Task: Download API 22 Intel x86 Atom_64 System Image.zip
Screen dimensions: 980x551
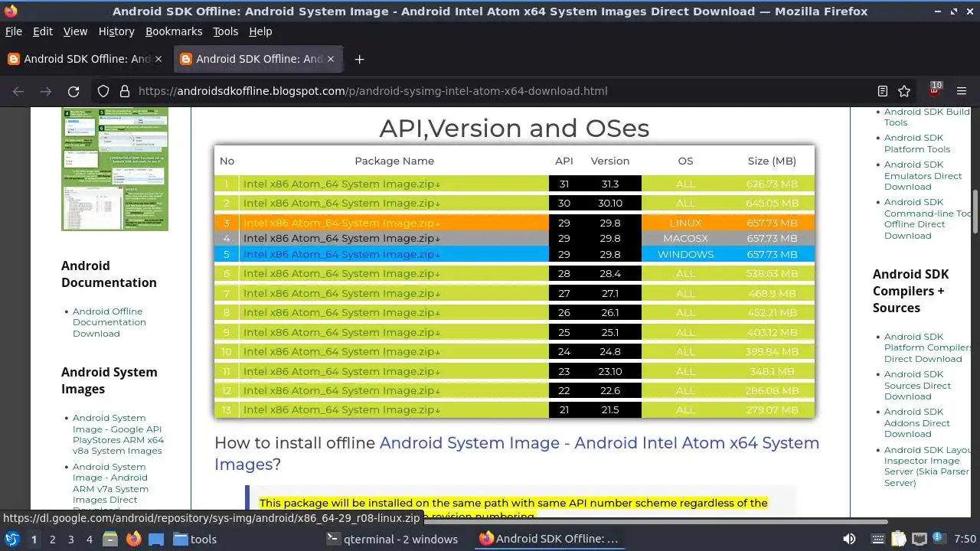Action: (x=341, y=390)
